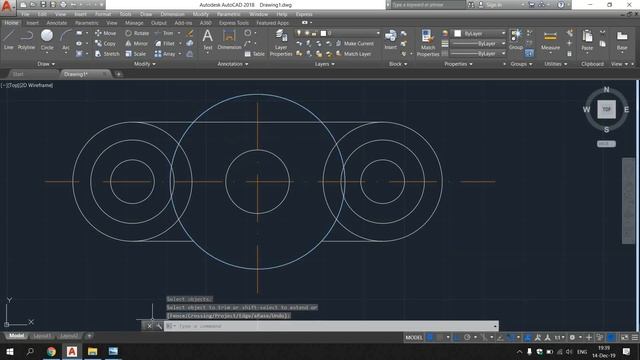
Task: Toggle clean screen in status bar
Action: (x=624, y=338)
